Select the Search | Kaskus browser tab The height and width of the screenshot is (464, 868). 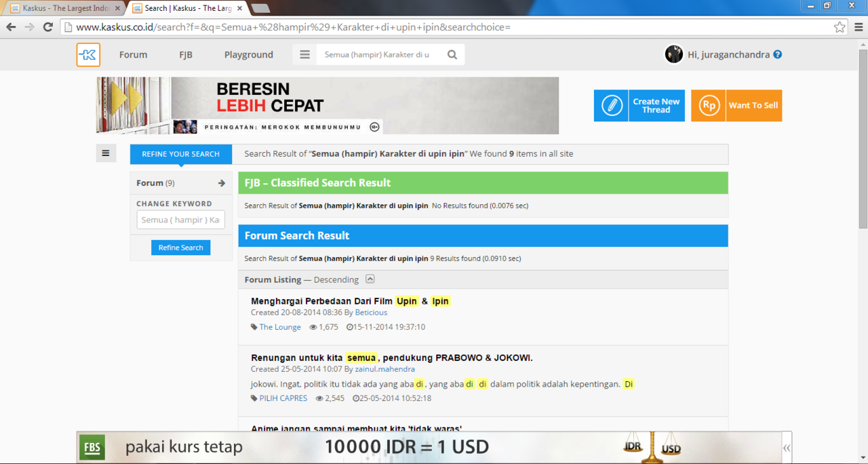point(186,9)
